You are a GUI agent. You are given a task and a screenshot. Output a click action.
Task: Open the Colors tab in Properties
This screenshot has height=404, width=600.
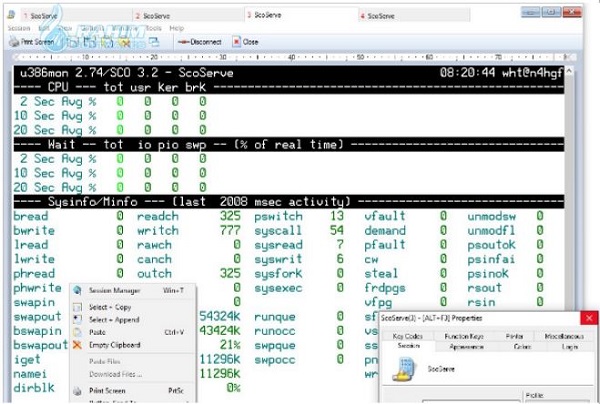point(522,347)
